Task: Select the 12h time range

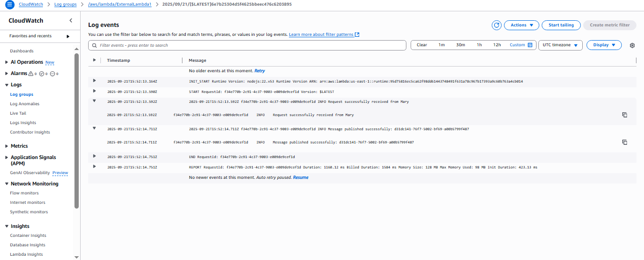Action: tap(497, 45)
